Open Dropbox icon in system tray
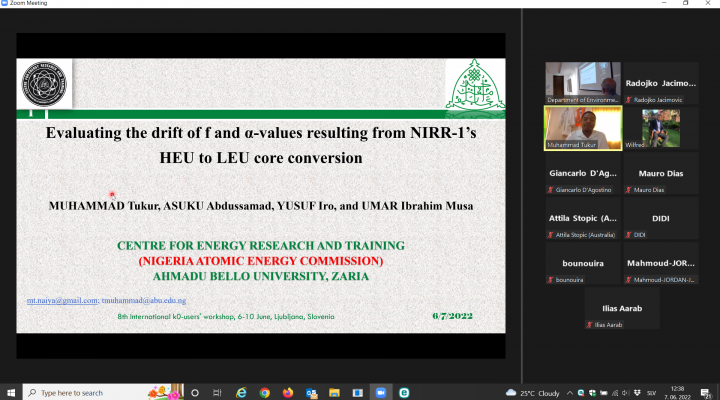The height and width of the screenshot is (400, 720). [x=637, y=393]
